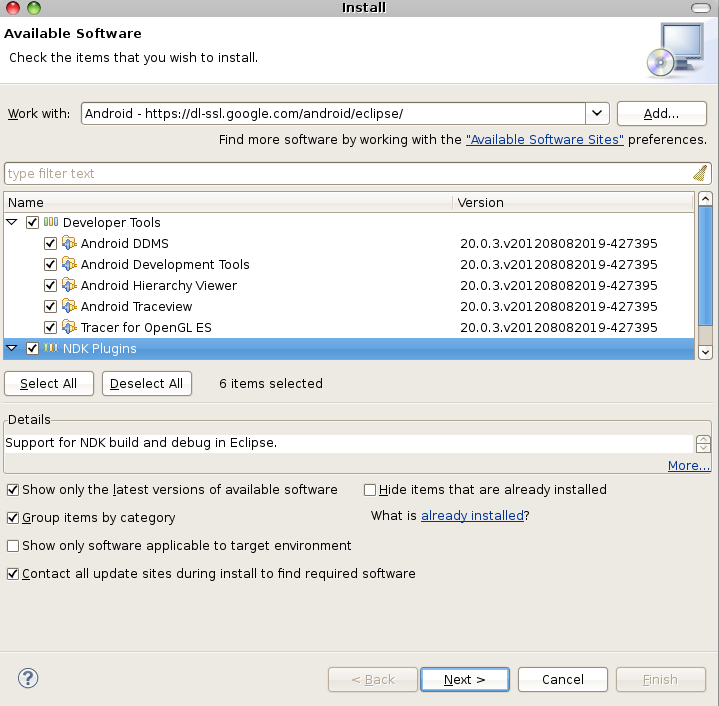Click the Add... button

[662, 113]
